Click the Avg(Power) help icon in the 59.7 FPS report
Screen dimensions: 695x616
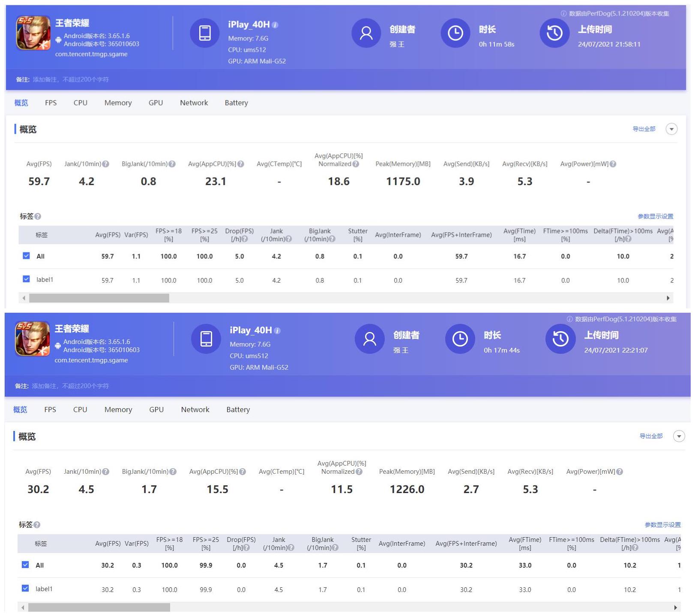(613, 164)
